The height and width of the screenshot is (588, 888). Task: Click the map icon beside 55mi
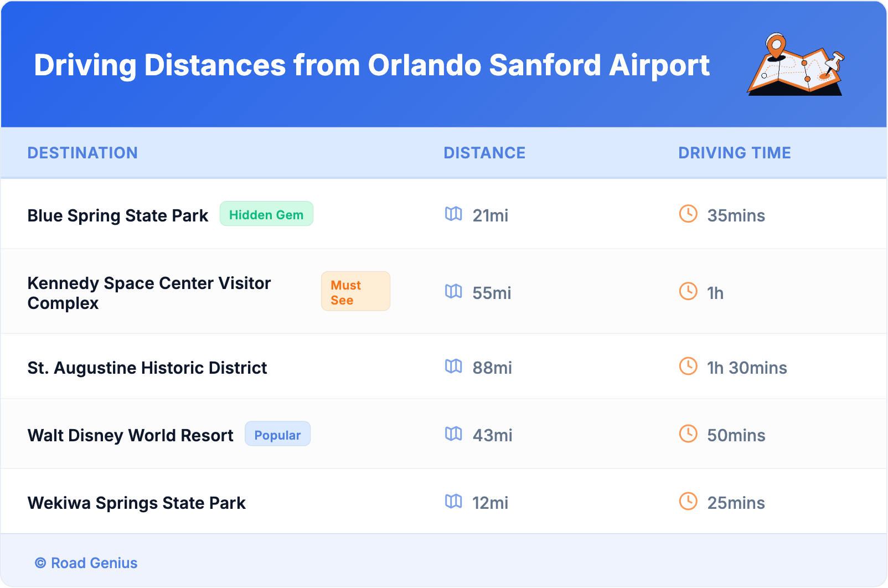tap(453, 291)
